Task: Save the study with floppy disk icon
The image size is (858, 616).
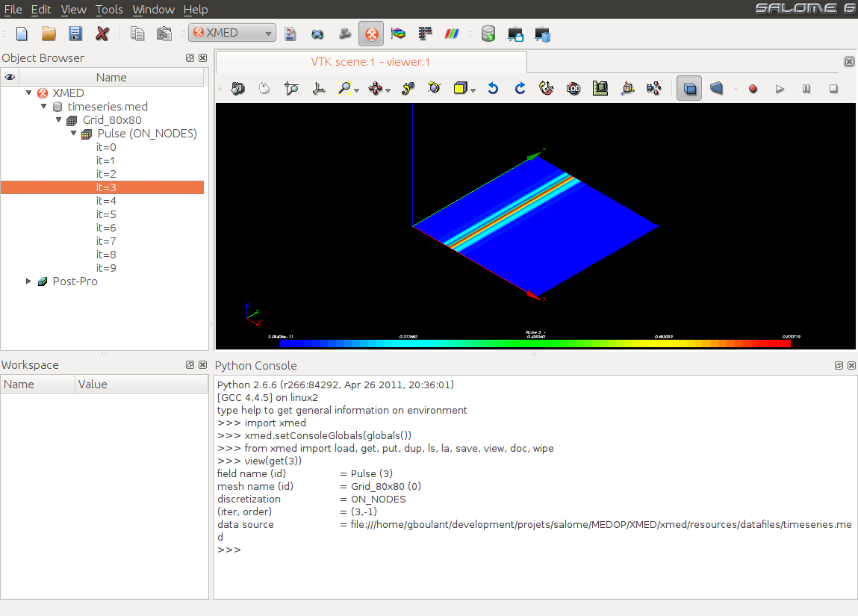Action: point(75,34)
